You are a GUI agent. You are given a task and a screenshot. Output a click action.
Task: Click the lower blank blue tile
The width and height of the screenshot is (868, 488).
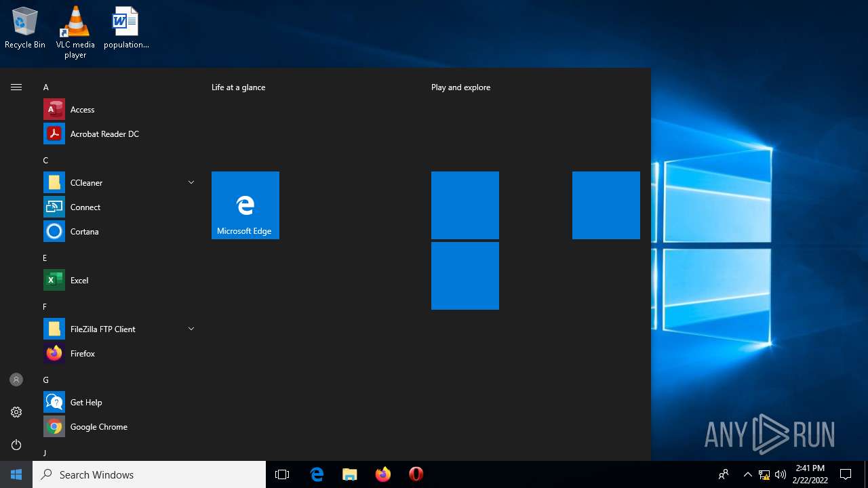click(x=465, y=276)
